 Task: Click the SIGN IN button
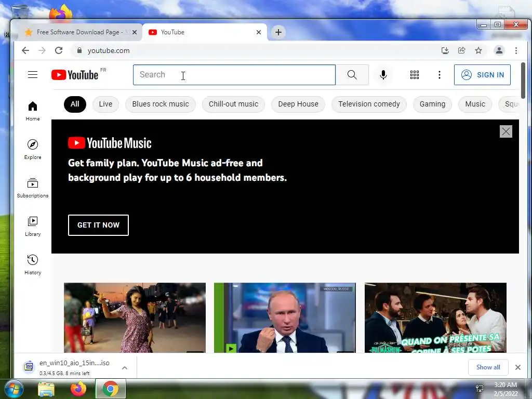tap(482, 75)
